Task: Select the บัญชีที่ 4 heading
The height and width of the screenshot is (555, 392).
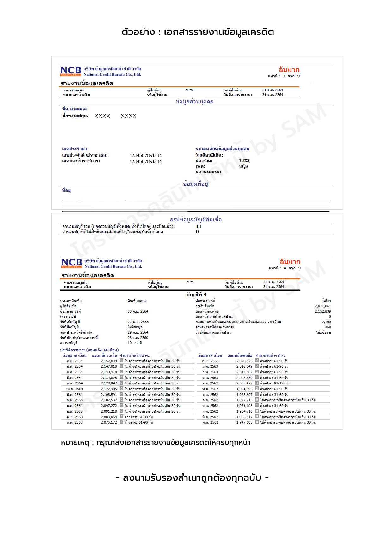Action: tap(196, 295)
